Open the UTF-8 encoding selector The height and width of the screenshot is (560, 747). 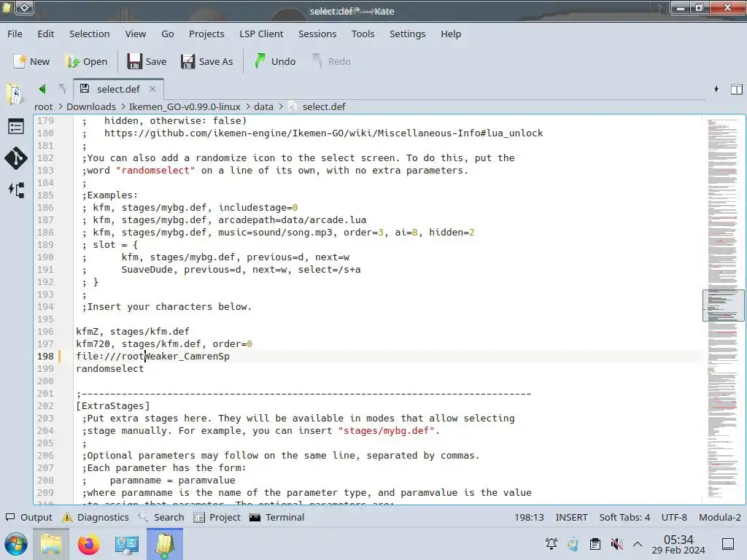pyautogui.click(x=674, y=517)
